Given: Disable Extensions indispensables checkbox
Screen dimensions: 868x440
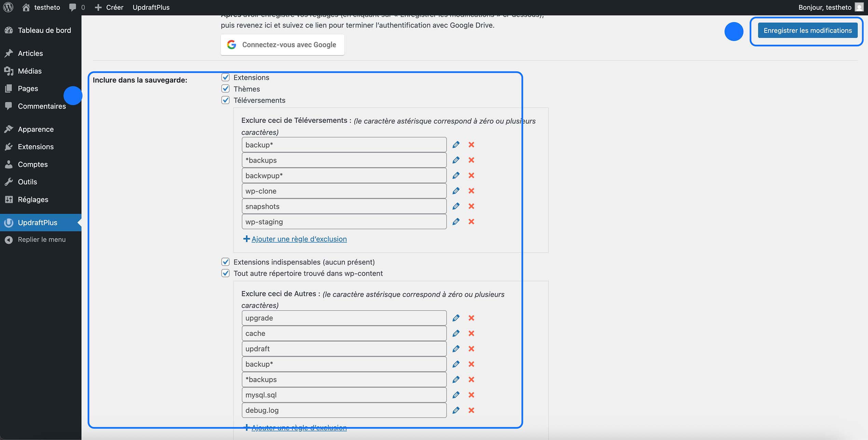Looking at the screenshot, I should [x=225, y=262].
